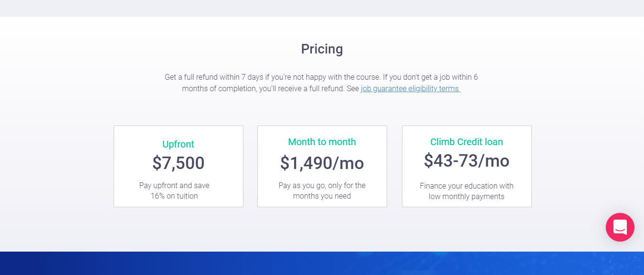Click the Upfront card heading

point(178,144)
